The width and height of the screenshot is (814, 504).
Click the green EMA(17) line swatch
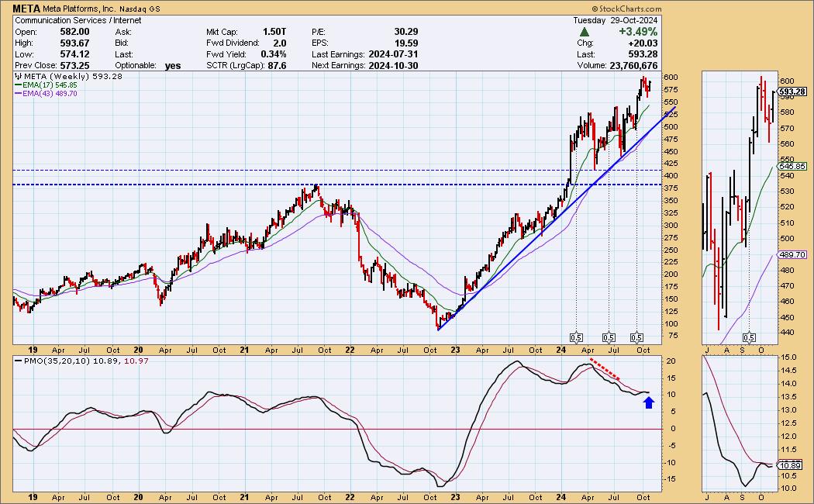18,85
